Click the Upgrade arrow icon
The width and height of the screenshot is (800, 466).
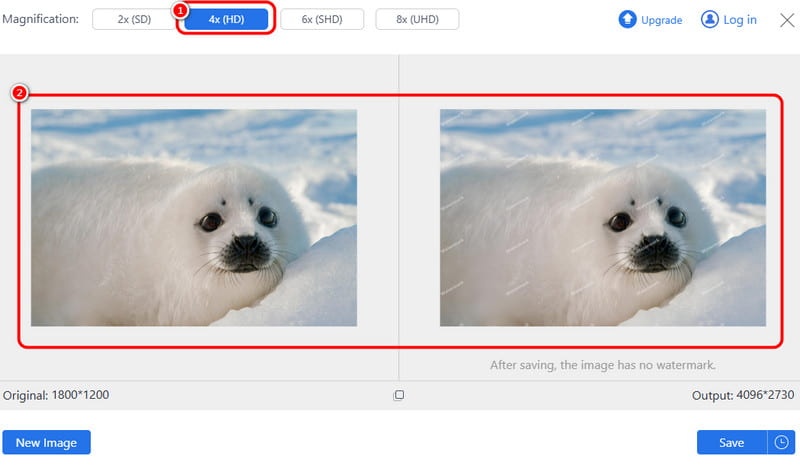click(628, 19)
